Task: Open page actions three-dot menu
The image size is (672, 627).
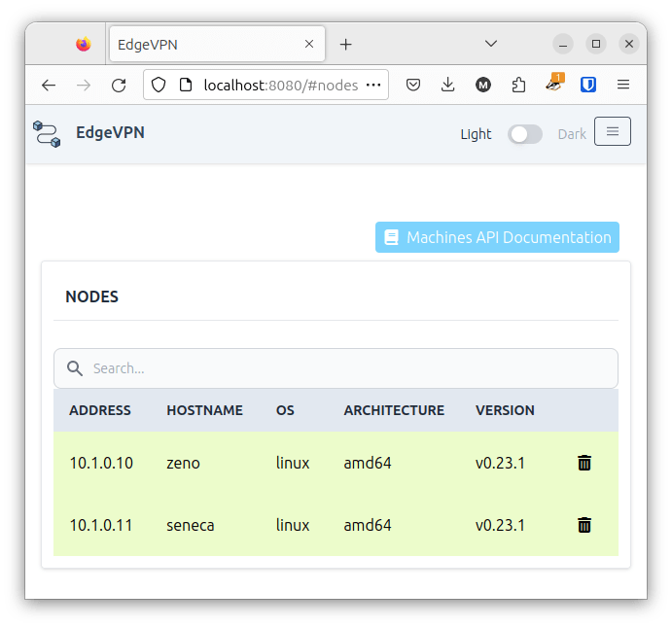Action: point(373,85)
